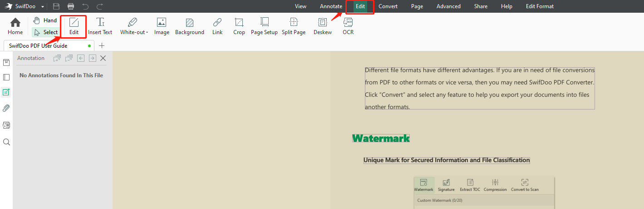Screen dimensions: 644x209
Task: Go to previous annotation arrow
Action: pos(81,58)
